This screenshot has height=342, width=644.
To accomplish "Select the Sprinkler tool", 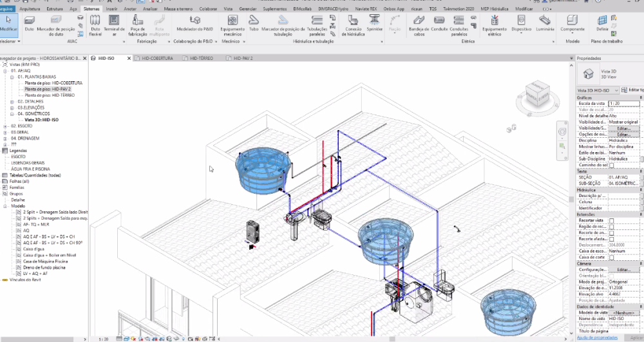I will (x=375, y=24).
